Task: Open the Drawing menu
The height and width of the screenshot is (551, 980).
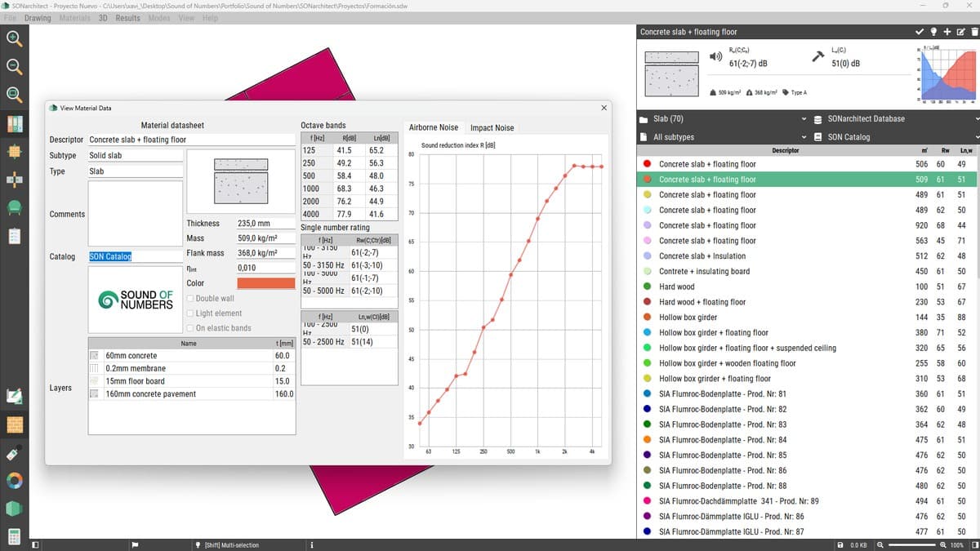Action: [38, 18]
